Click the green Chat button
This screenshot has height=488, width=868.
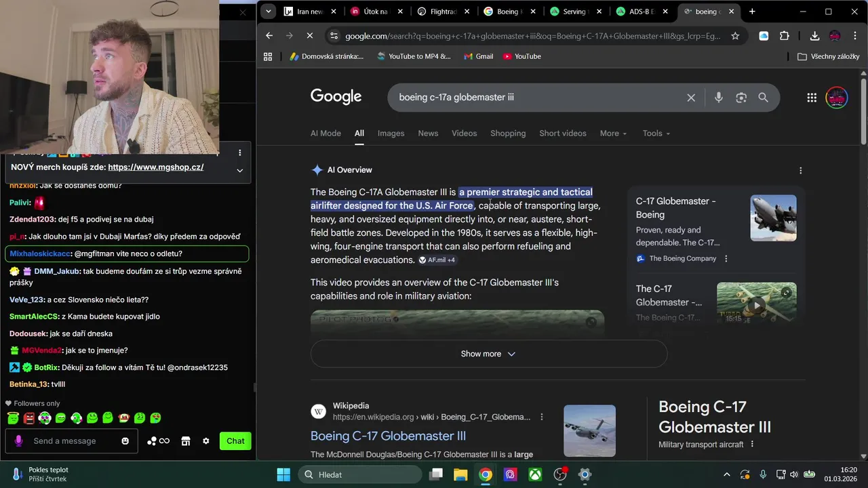[x=235, y=441]
